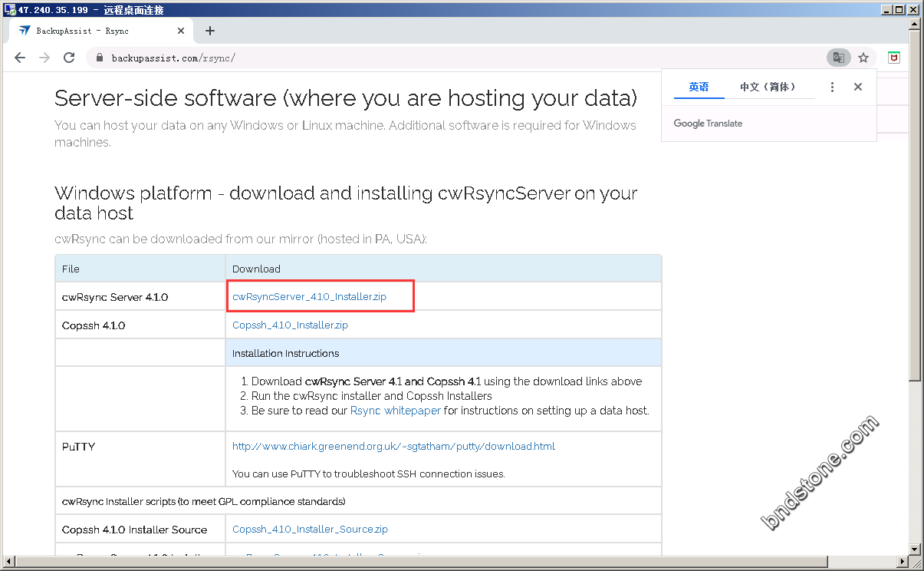Open the PuTTY download page link
The image size is (924, 571).
(393, 446)
